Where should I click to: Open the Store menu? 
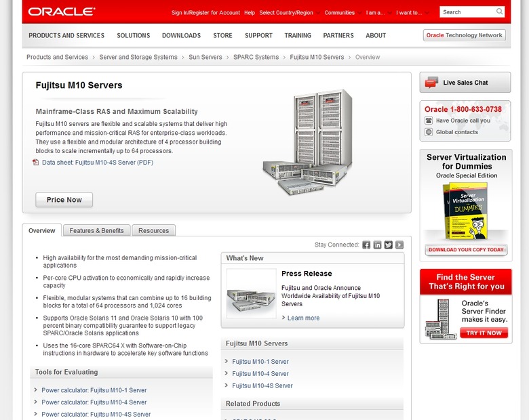point(222,35)
